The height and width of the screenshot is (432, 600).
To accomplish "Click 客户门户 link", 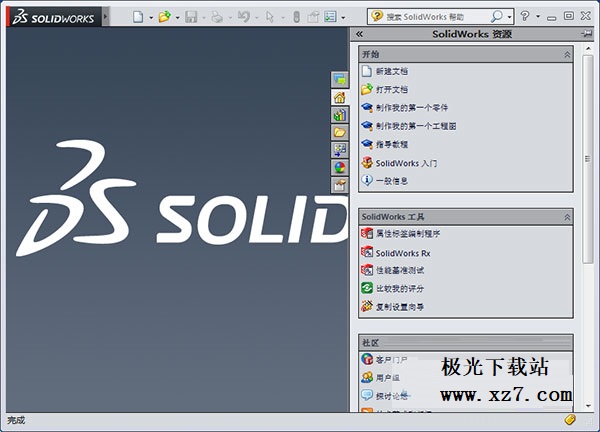I will point(391,360).
